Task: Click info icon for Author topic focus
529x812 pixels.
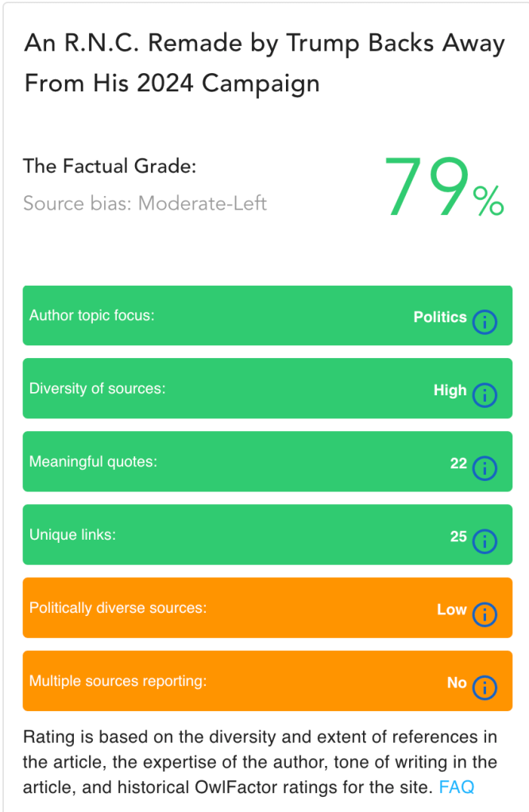Action: pyautogui.click(x=484, y=321)
